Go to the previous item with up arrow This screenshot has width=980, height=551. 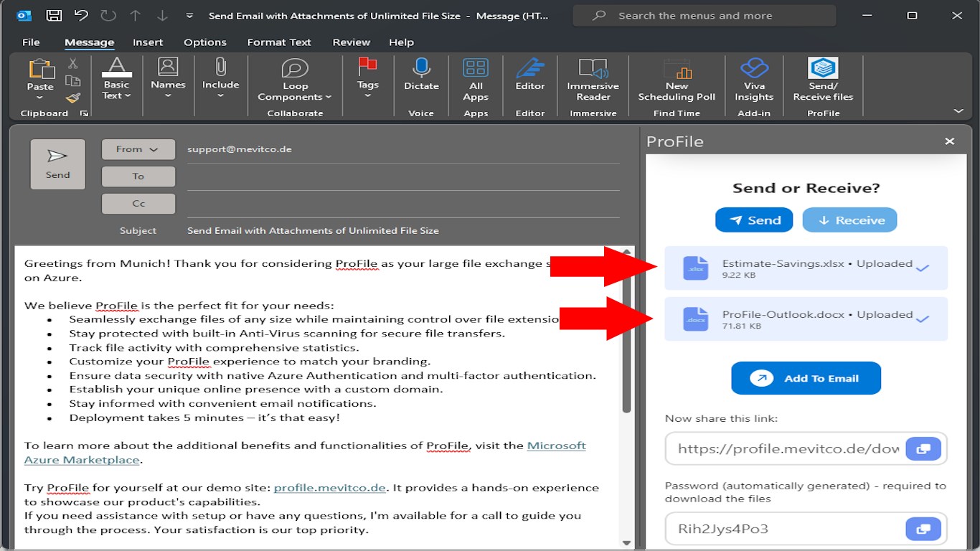tap(135, 15)
